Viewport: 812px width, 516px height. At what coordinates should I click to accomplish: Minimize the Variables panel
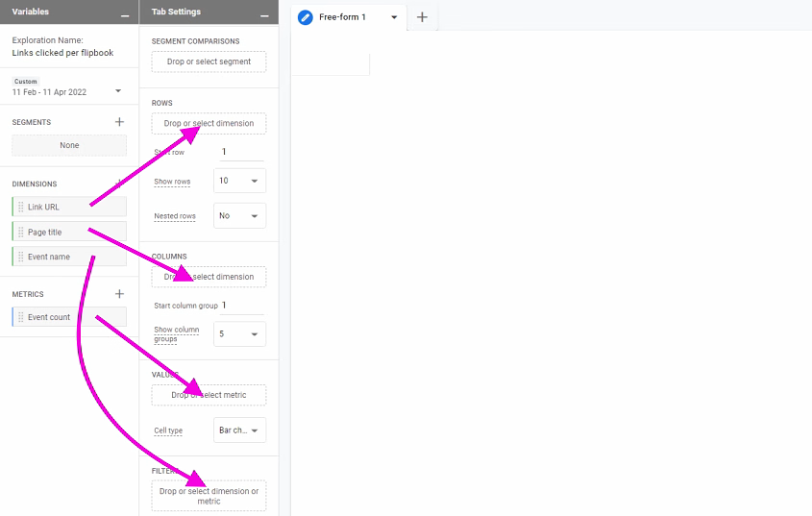tap(125, 16)
